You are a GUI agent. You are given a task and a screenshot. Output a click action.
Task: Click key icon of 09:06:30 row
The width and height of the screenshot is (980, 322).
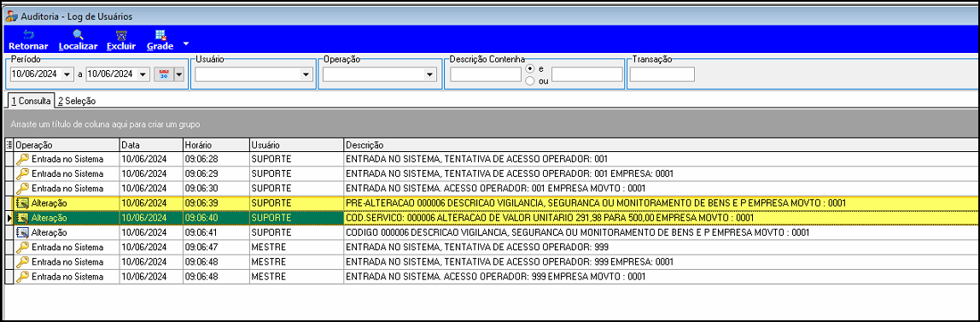22,188
